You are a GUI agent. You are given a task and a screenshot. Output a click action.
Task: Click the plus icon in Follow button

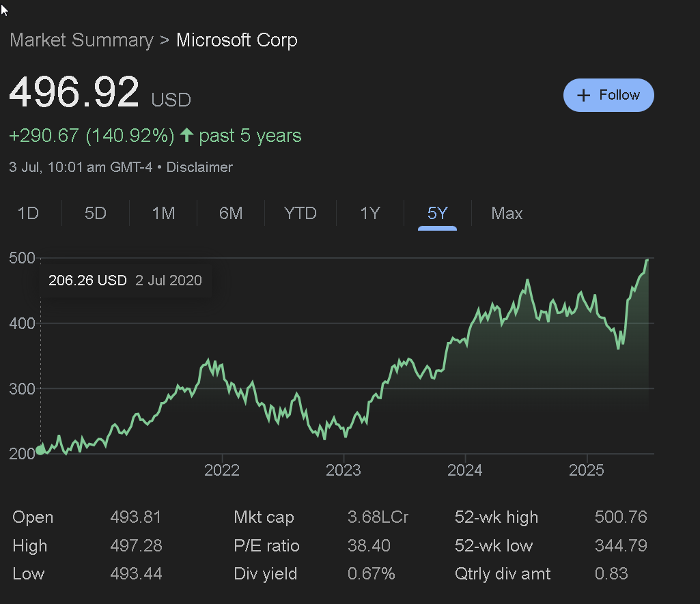pyautogui.click(x=583, y=95)
